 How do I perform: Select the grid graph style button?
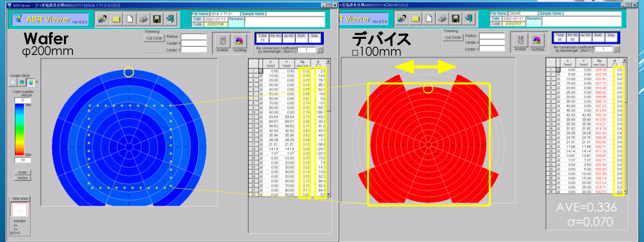(x=13, y=82)
